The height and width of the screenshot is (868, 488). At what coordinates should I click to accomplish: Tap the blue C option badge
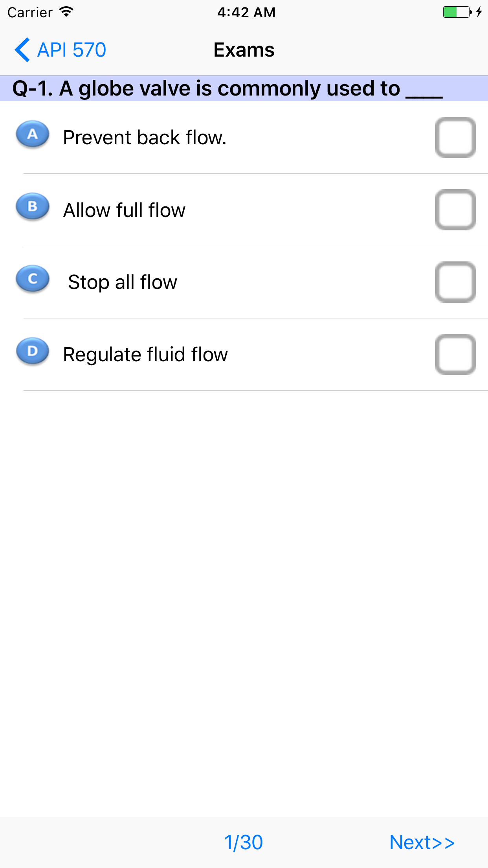33,279
